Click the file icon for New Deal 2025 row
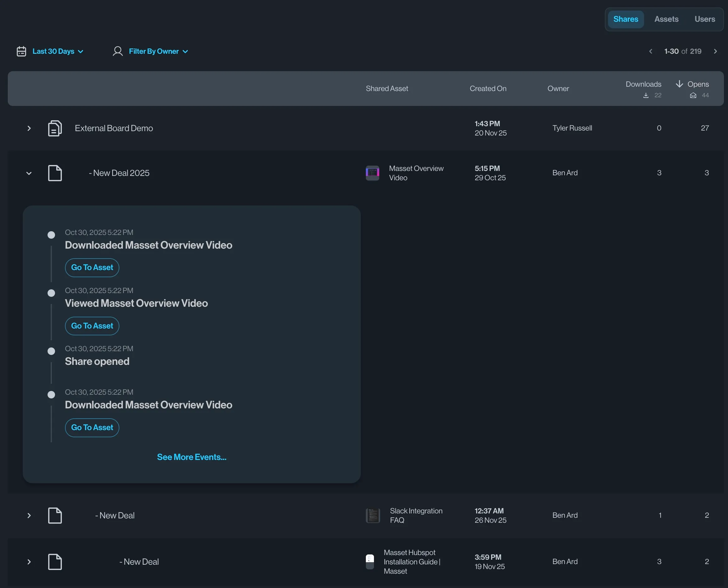 coord(55,173)
